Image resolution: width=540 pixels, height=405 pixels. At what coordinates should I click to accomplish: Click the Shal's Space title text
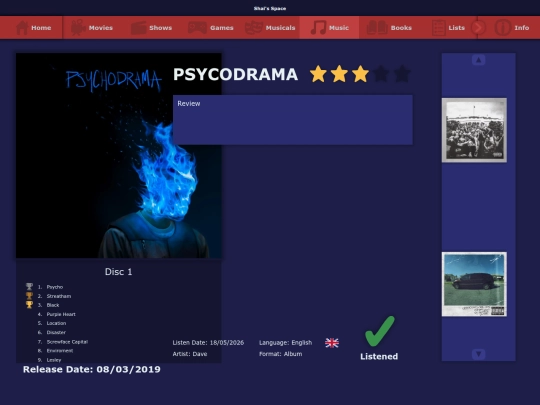click(x=270, y=8)
